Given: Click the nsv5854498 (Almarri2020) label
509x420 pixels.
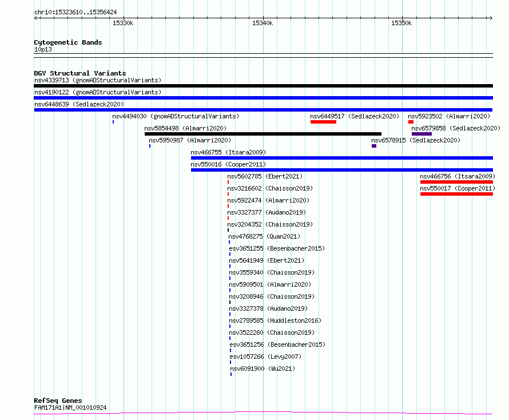Looking at the screenshot, I should [x=185, y=128].
